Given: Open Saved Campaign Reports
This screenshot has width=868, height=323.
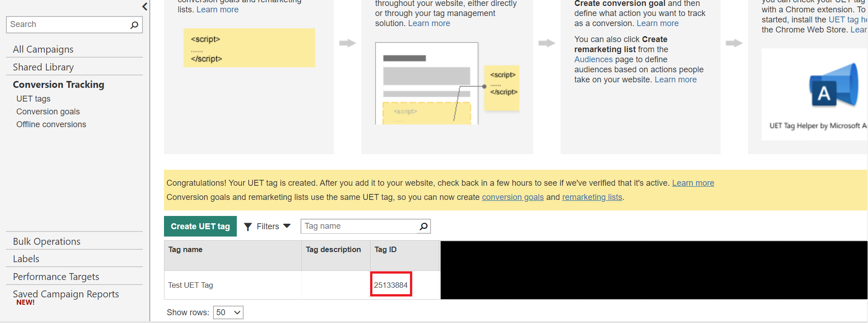Looking at the screenshot, I should [x=66, y=294].
